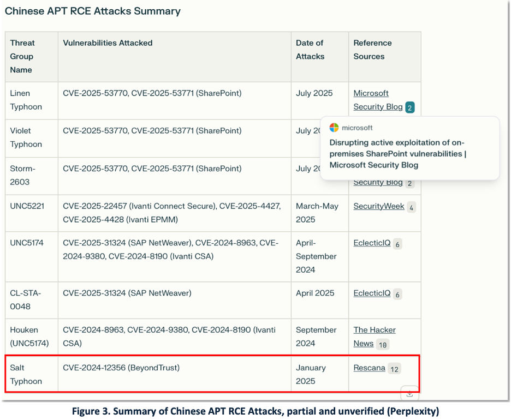
Task: Visit The Hacker News reference link
Action: [375, 337]
